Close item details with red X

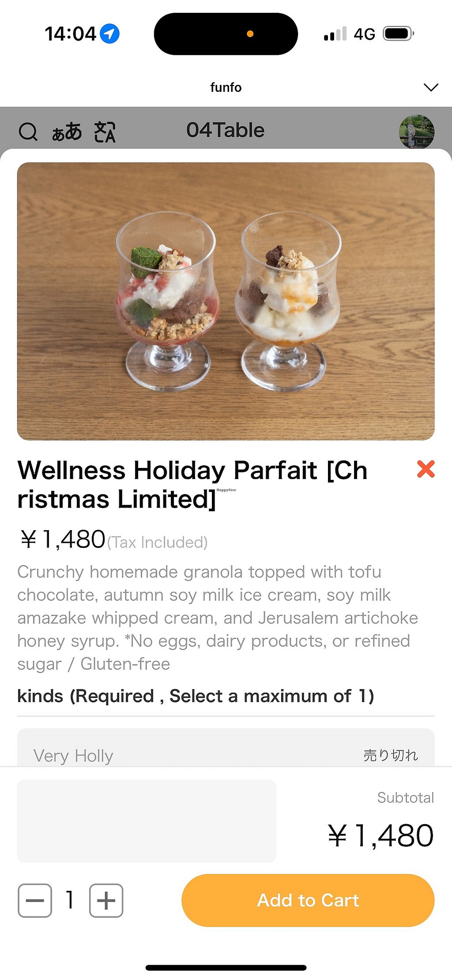pyautogui.click(x=426, y=469)
